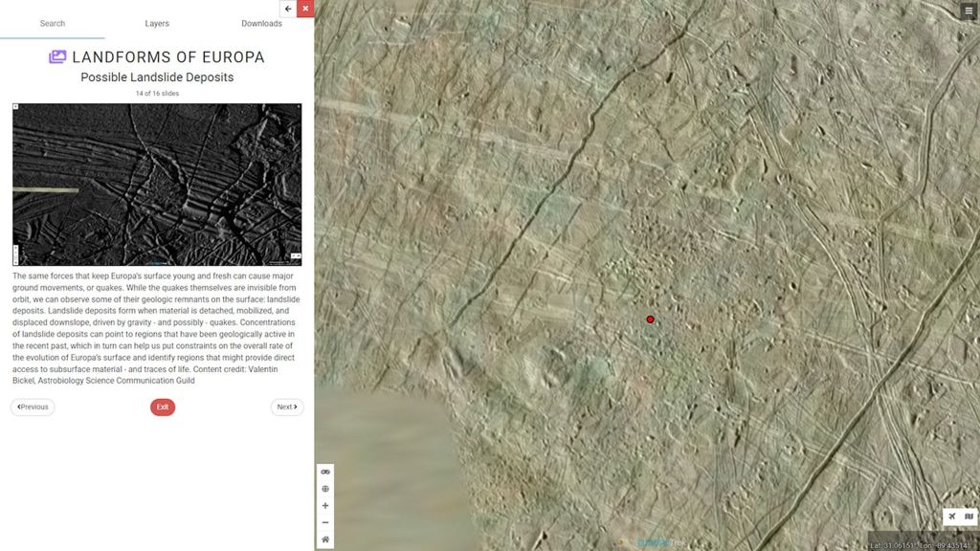Reset the map to home view
The image size is (980, 551).
click(x=325, y=540)
